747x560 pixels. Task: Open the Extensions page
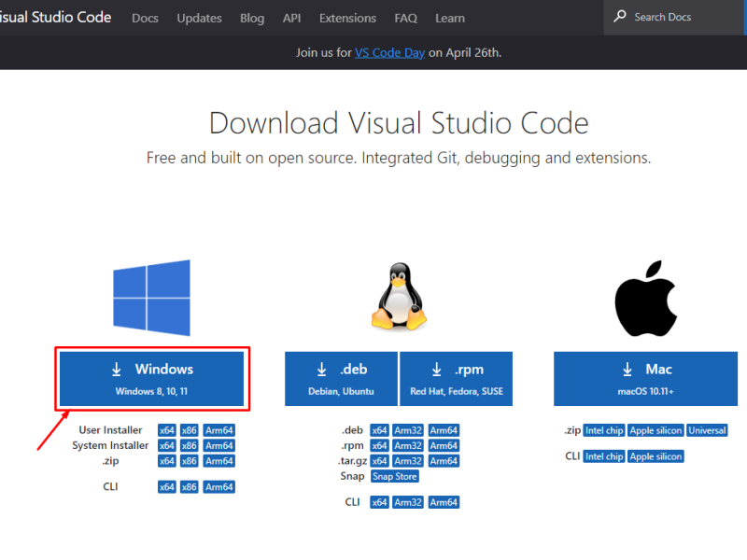pos(347,18)
